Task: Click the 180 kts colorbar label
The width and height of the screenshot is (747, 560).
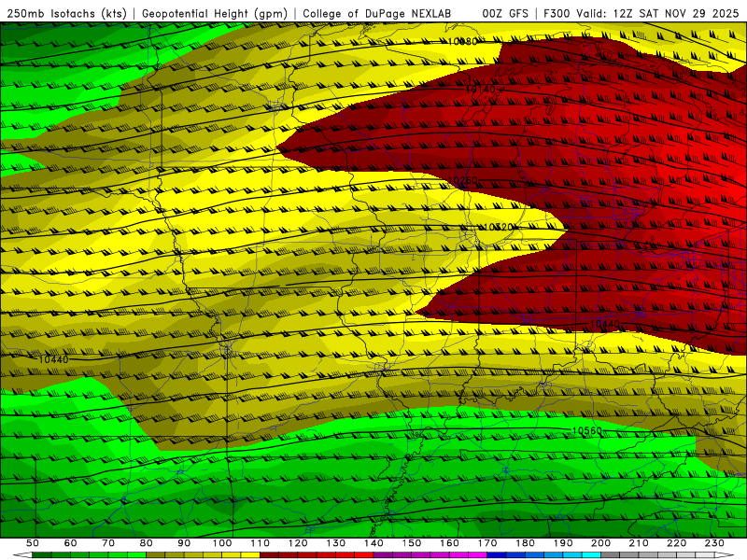Action: coord(525,543)
